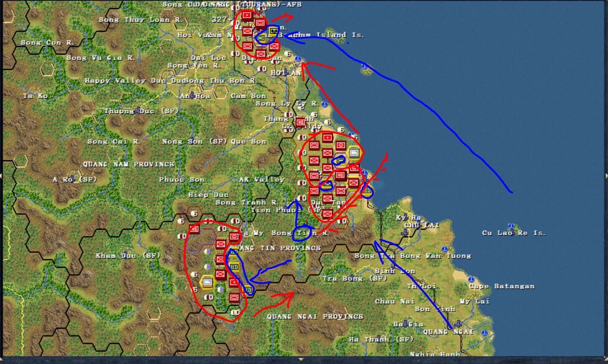Click the Kham Duc (SF) label
Image resolution: width=608 pixels, height=364 pixels.
tap(128, 255)
